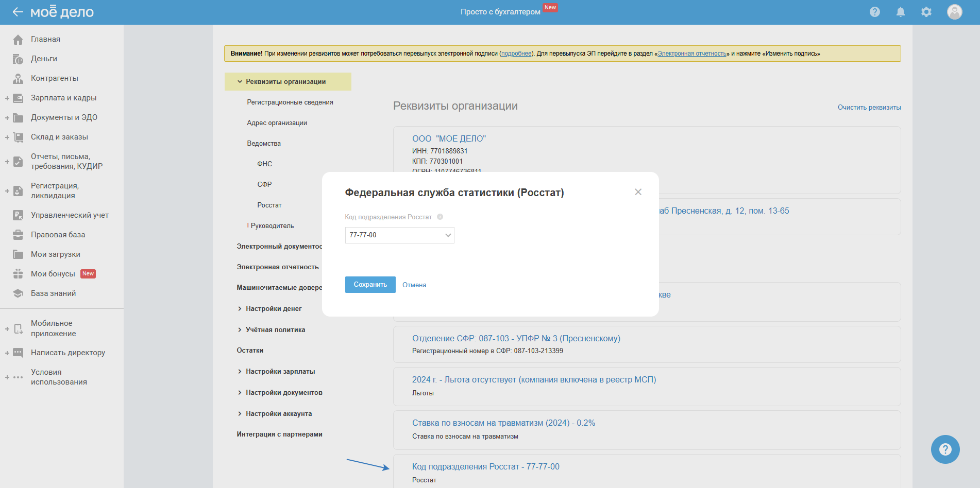980x488 pixels.
Task: Open the help question mark icon in header
Action: click(x=875, y=12)
